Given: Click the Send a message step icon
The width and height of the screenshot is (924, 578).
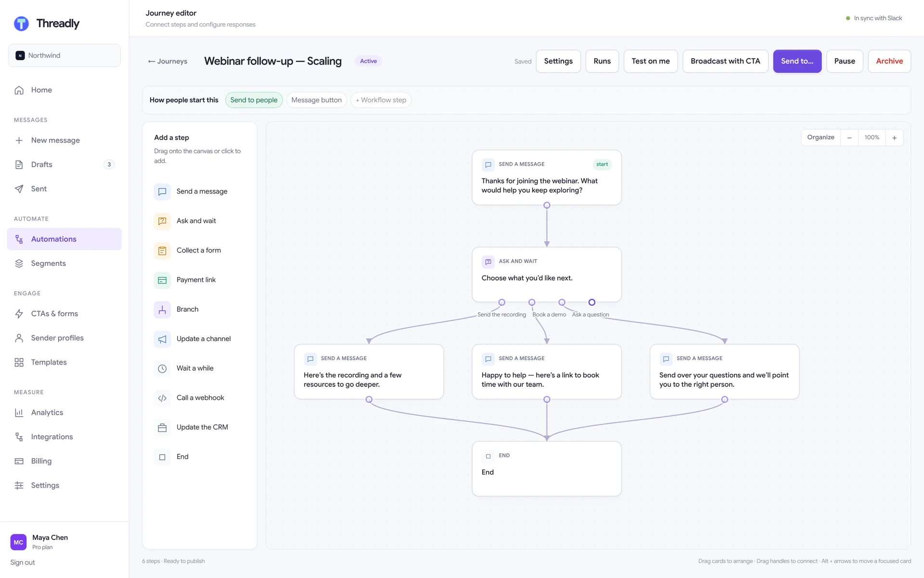Looking at the screenshot, I should [x=162, y=192].
